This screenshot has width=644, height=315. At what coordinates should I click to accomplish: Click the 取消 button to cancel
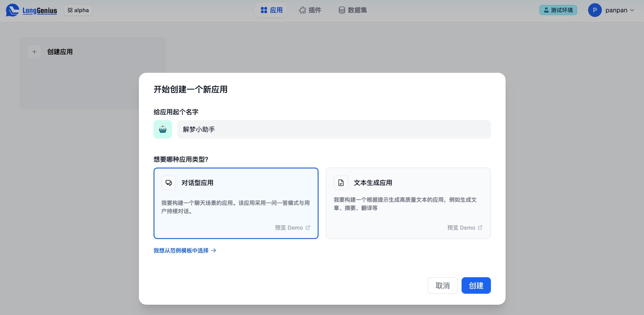pyautogui.click(x=443, y=285)
